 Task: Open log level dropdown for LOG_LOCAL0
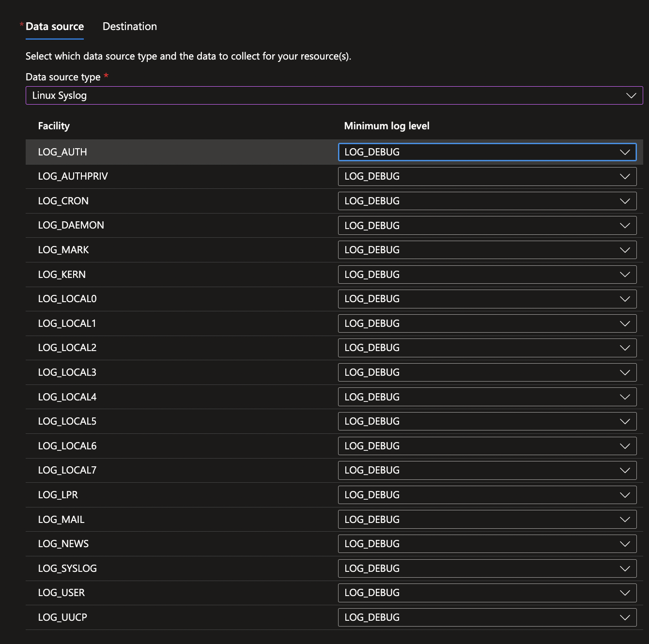coord(487,299)
